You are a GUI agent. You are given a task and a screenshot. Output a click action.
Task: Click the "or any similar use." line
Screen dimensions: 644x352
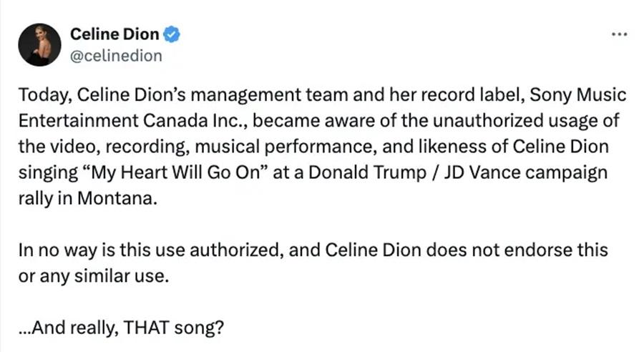point(93,275)
